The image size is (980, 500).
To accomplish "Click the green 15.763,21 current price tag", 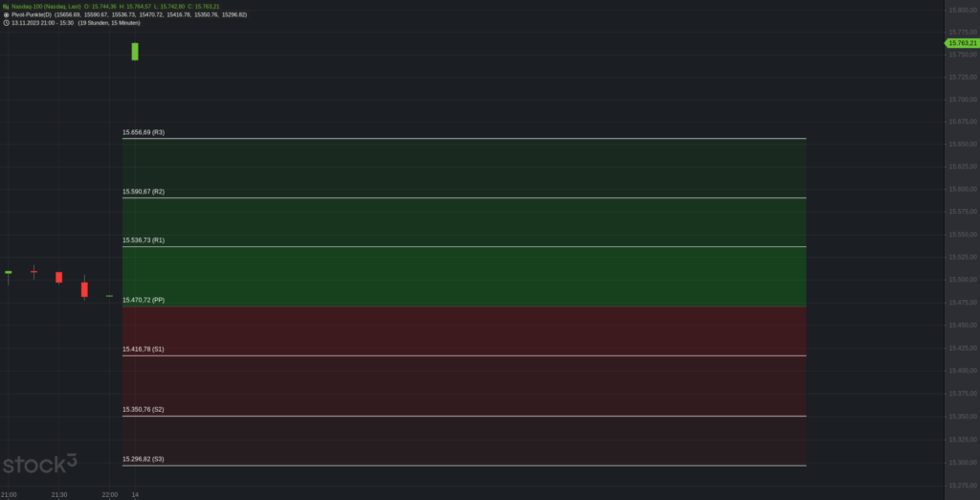I will 962,43.
